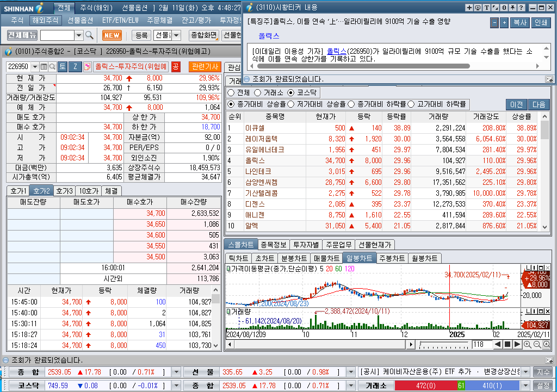
Task: Click the blue 토 button
Action: [x=63, y=67]
